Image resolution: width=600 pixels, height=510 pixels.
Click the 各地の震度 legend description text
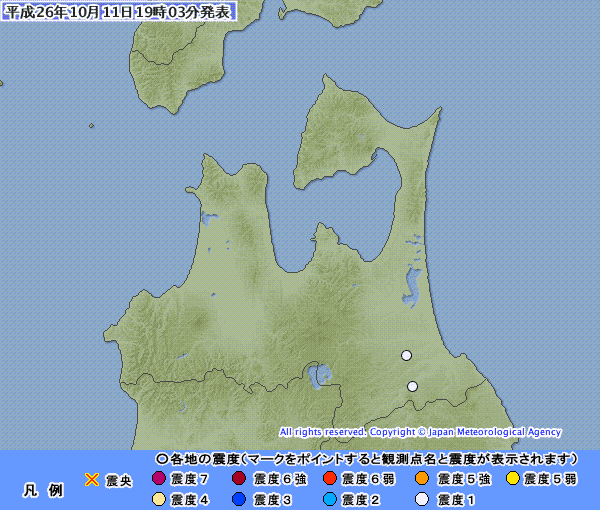pyautogui.click(x=371, y=458)
